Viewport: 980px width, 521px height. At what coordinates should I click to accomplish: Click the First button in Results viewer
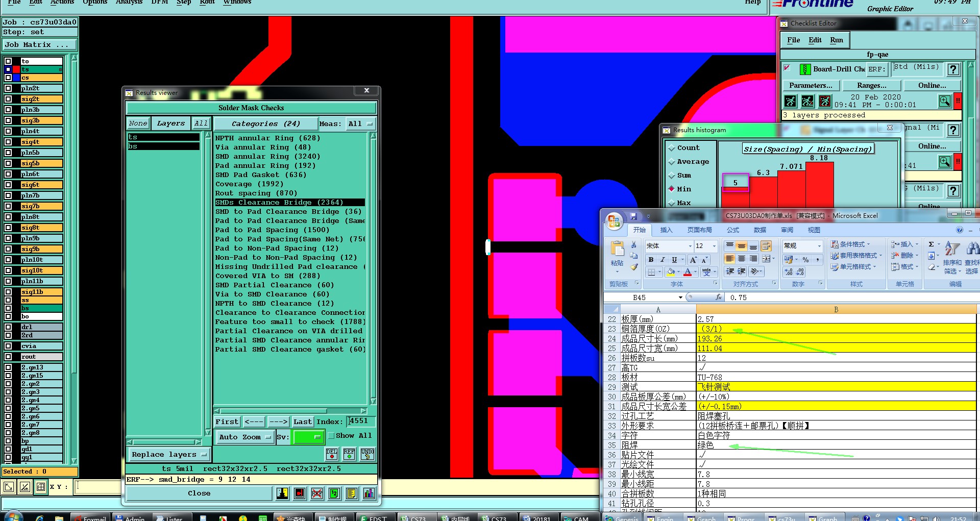click(x=227, y=421)
